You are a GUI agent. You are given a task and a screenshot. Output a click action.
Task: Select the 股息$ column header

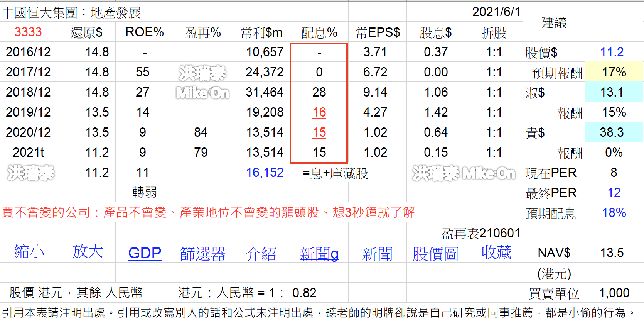pos(436,32)
